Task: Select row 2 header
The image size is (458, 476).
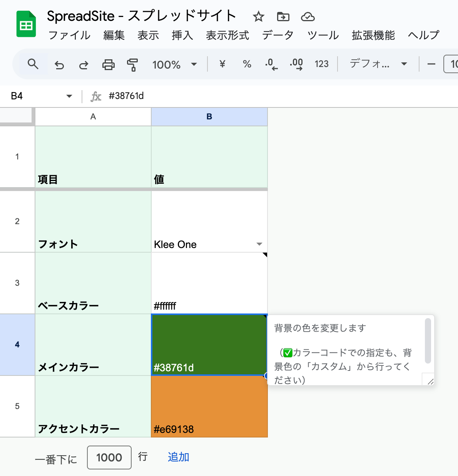Action: [x=17, y=221]
